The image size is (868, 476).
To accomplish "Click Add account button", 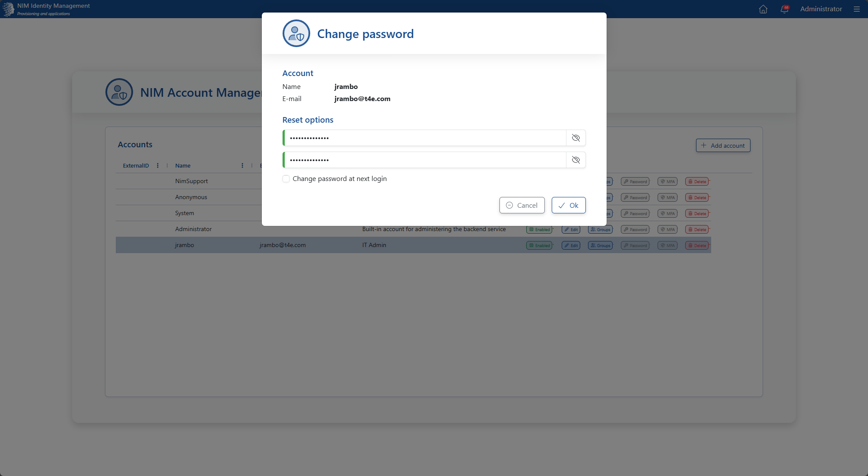I will [723, 146].
